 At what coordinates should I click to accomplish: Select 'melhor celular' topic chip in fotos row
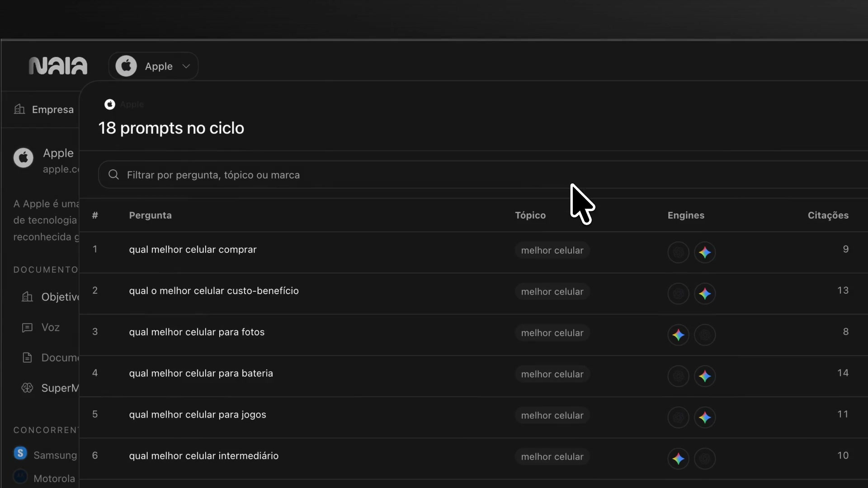pyautogui.click(x=552, y=333)
